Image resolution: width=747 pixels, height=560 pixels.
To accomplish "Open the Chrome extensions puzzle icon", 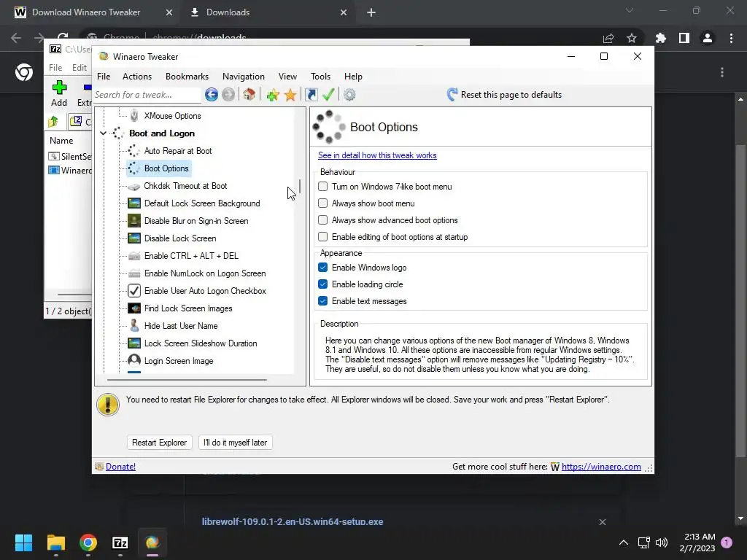I will 660,38.
